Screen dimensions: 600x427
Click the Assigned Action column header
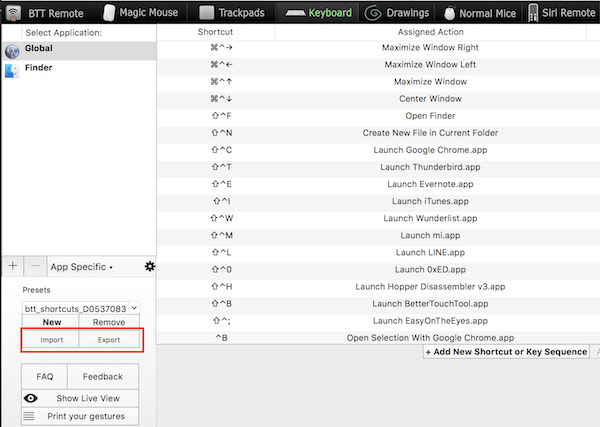click(x=430, y=32)
